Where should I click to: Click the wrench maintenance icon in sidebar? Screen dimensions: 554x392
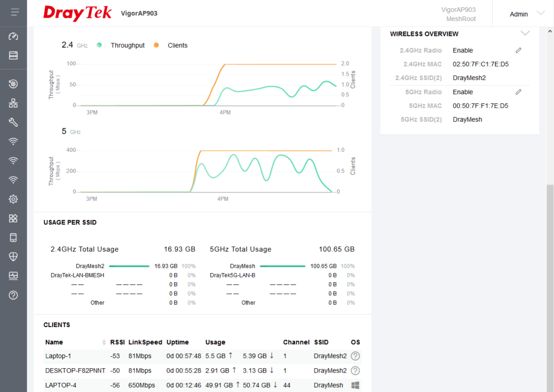(x=14, y=122)
